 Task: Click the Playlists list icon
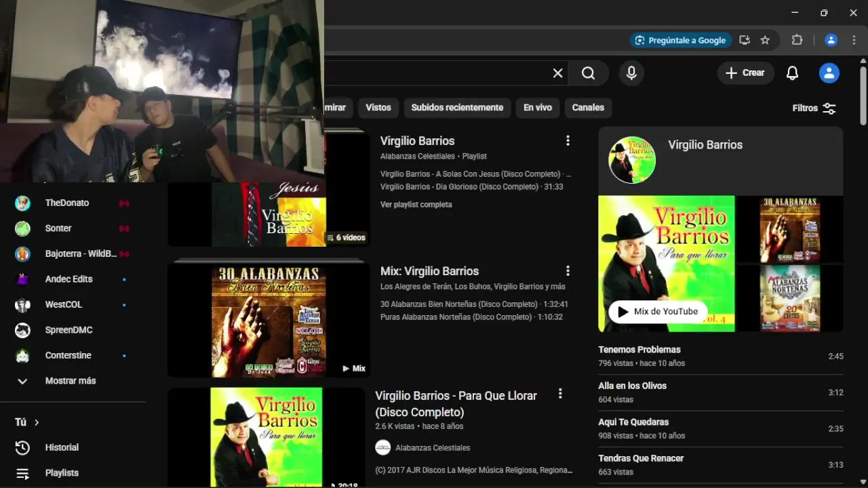pyautogui.click(x=22, y=473)
